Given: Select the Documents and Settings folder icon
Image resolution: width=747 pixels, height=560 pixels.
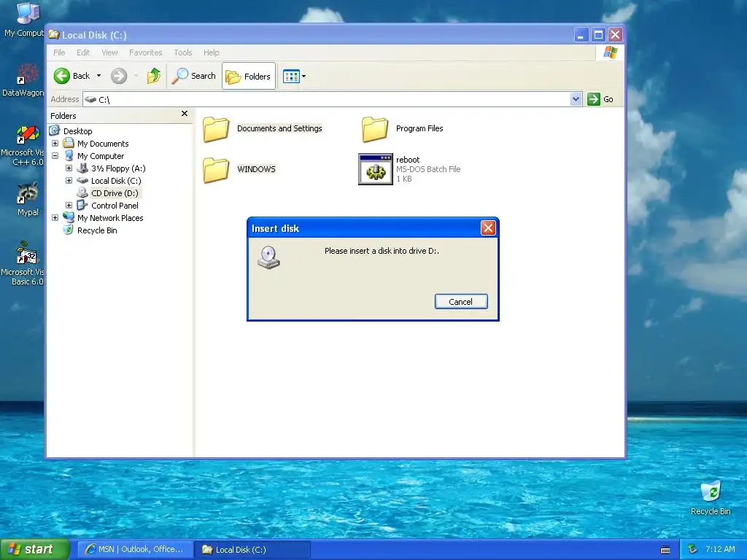Looking at the screenshot, I should coord(216,129).
